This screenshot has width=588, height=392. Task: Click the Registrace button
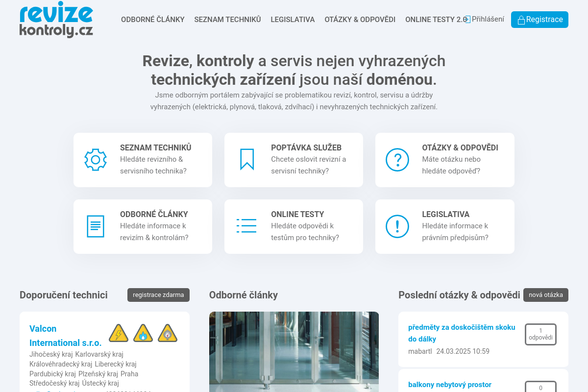pyautogui.click(x=539, y=20)
